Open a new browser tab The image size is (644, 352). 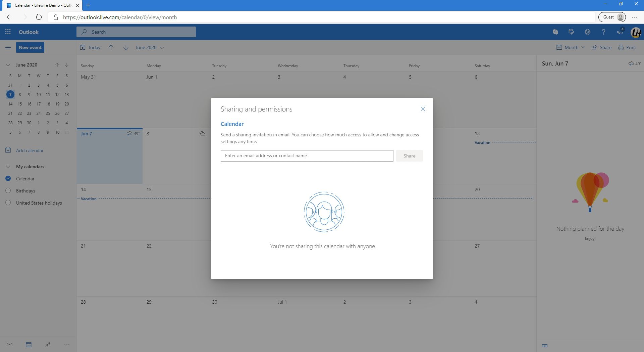pos(88,5)
